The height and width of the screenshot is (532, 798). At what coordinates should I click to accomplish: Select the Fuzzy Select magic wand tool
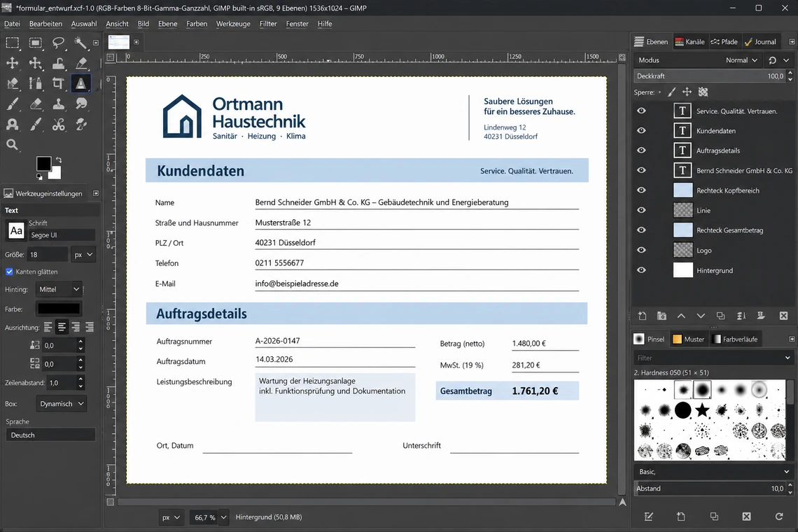coord(81,43)
